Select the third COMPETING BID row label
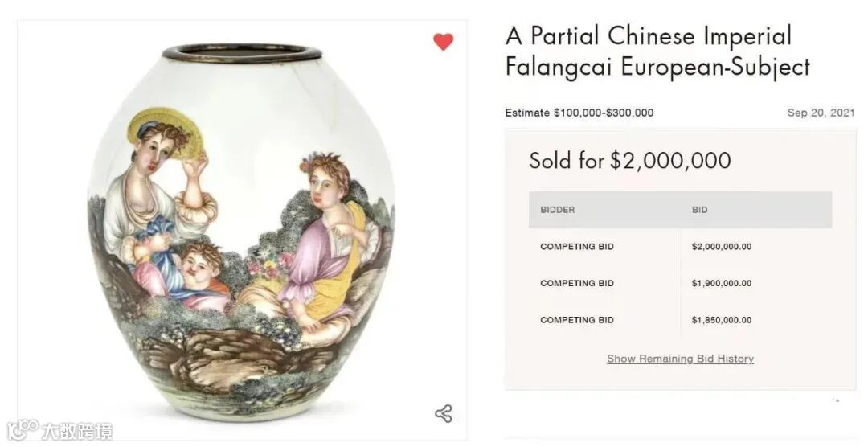The image size is (868, 447). [576, 320]
